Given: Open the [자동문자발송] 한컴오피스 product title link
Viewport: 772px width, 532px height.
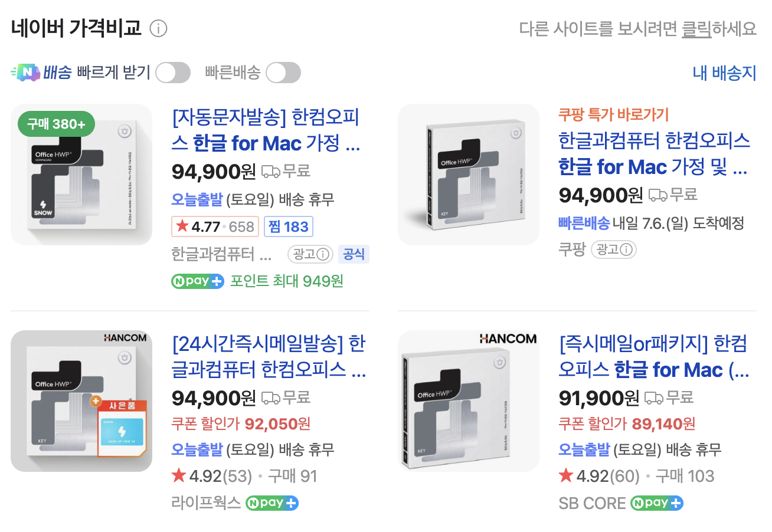Looking at the screenshot, I should click(x=267, y=130).
